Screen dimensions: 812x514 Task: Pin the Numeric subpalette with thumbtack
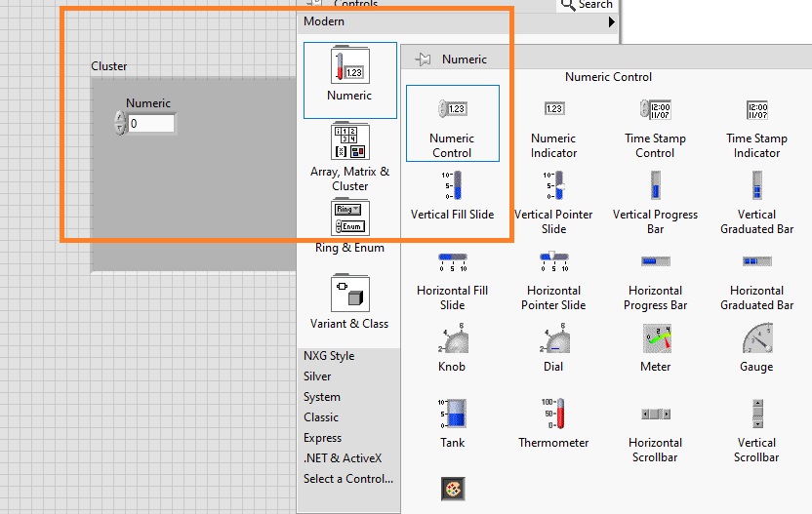tap(424, 59)
